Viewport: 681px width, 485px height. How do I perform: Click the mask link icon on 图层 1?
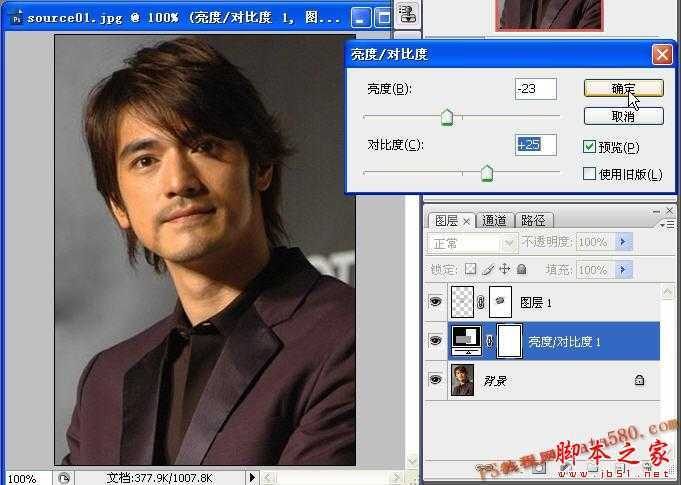(x=481, y=302)
